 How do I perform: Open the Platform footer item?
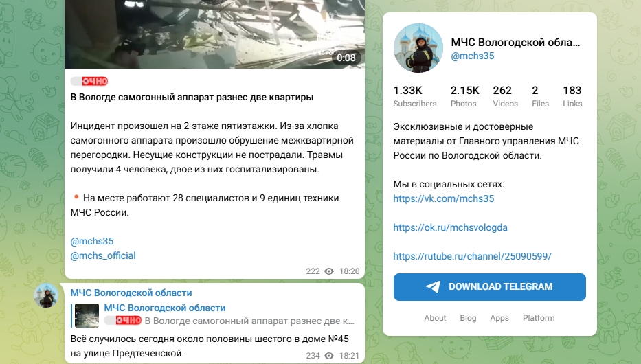click(x=539, y=318)
